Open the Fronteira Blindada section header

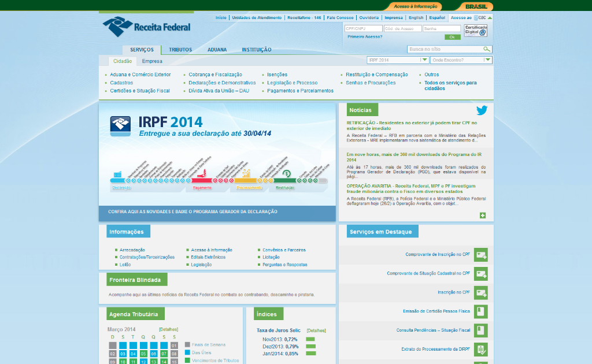tap(136, 280)
